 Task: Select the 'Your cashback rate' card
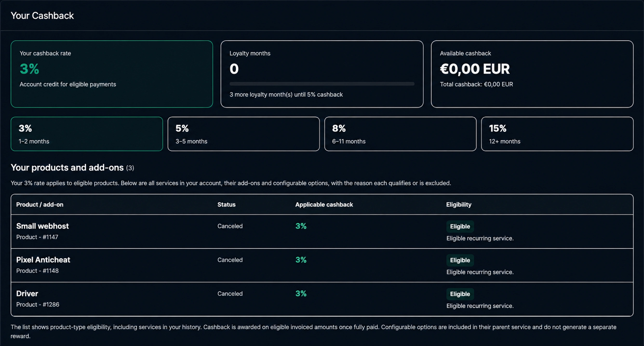(112, 74)
